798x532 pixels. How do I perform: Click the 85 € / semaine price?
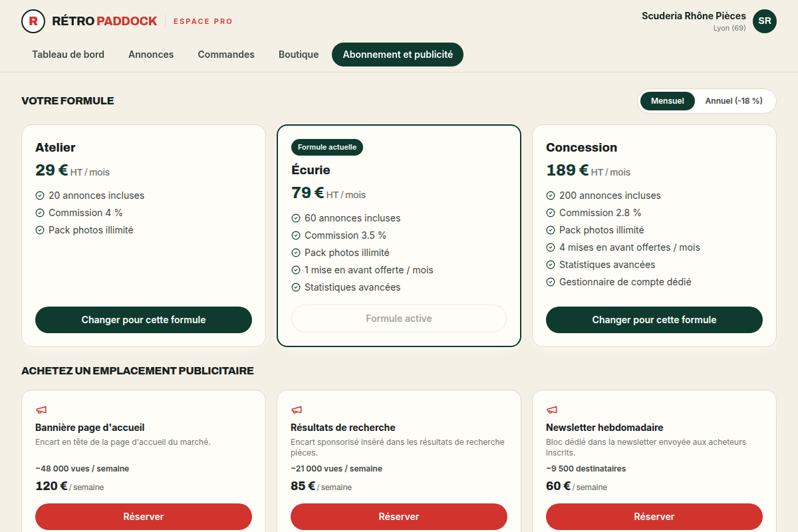[x=321, y=486]
